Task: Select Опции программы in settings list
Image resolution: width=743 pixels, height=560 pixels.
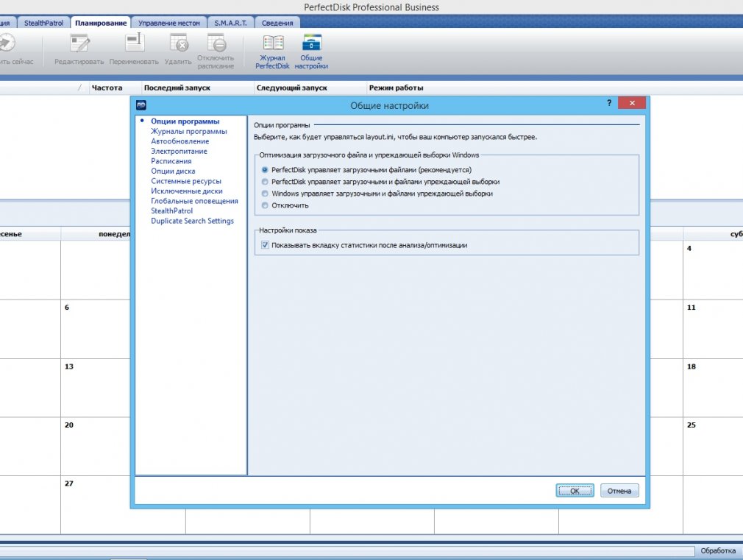Action: coord(185,121)
